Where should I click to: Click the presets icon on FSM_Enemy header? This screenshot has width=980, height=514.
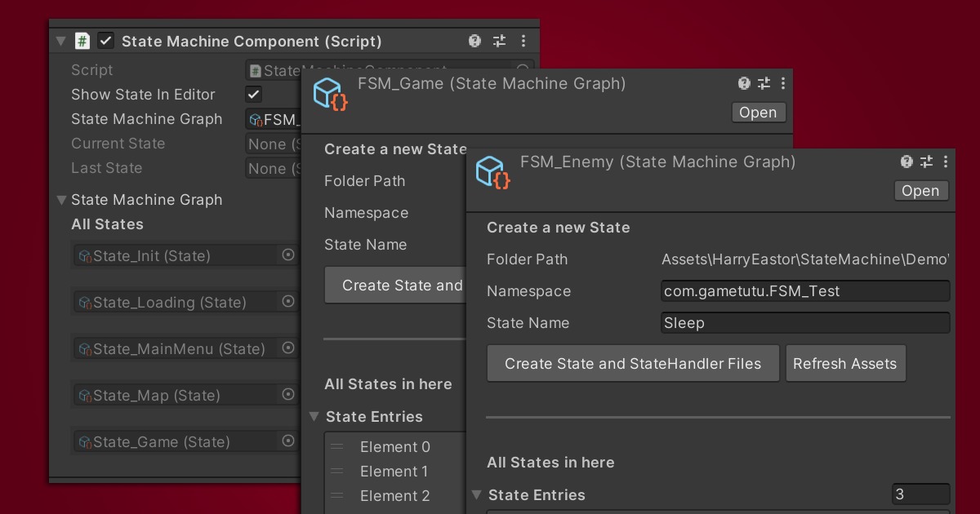pyautogui.click(x=926, y=162)
